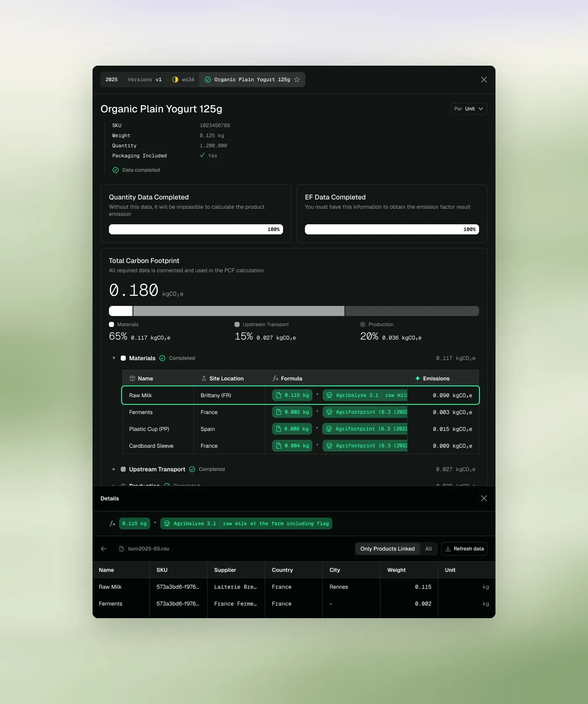
Task: Click the Cardboard Sleeve Agrifootprint chip
Action: click(365, 446)
